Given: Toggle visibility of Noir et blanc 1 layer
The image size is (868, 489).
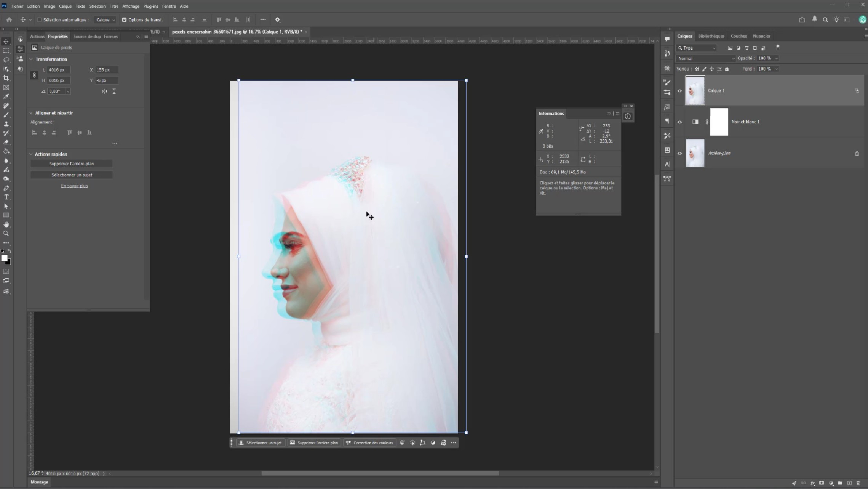Looking at the screenshot, I should 679,122.
